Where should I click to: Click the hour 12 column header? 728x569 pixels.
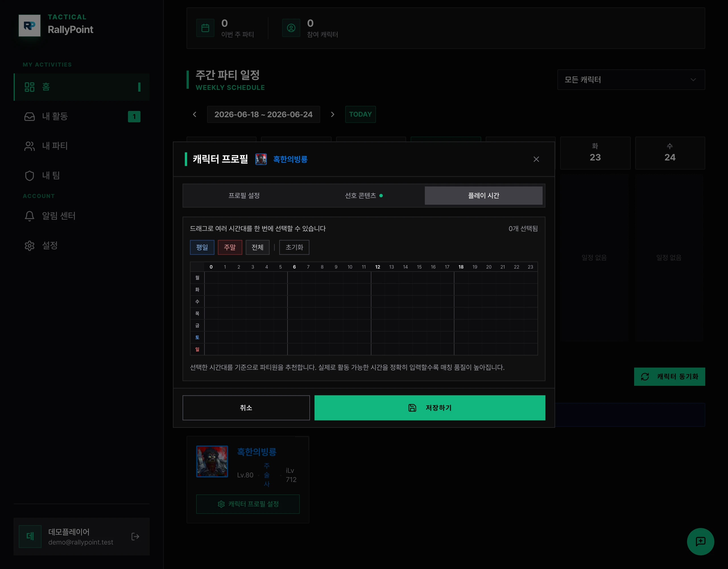[378, 267]
